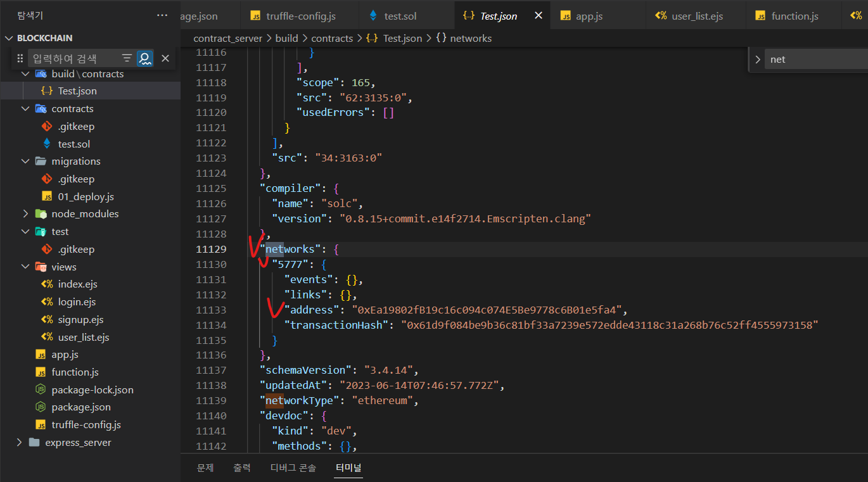
Task: Open app.js in explorer tree
Action: [x=65, y=355]
